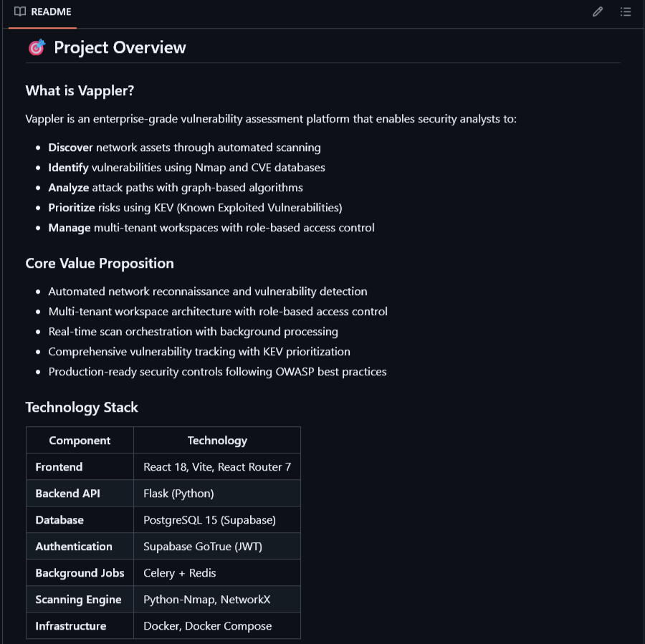The image size is (645, 644).
Task: Click the Celery + Redis cell
Action: (x=179, y=573)
